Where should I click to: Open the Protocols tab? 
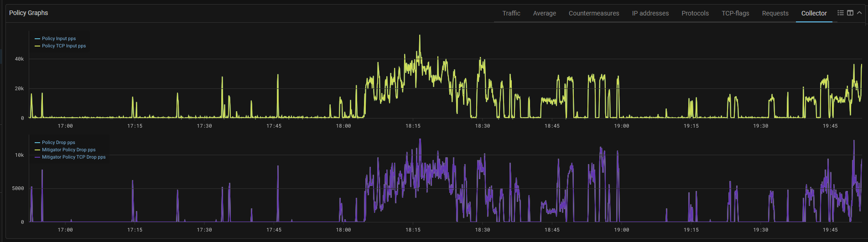(x=695, y=13)
